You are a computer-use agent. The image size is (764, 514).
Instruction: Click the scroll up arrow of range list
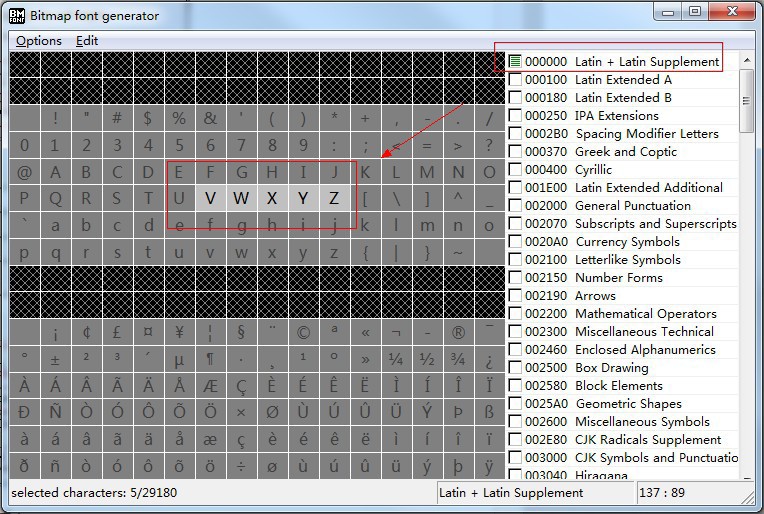pos(747,60)
